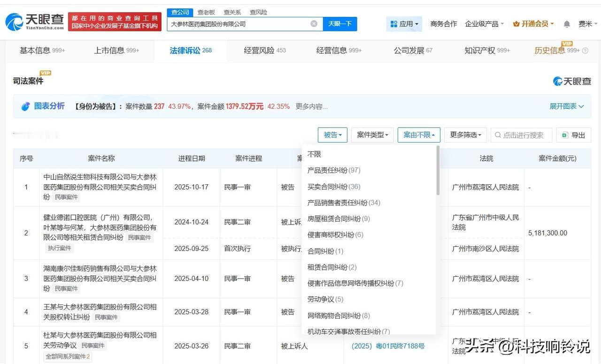Click the VIP badge above 司法案件
Screen dimensions: 601x364
point(45,73)
